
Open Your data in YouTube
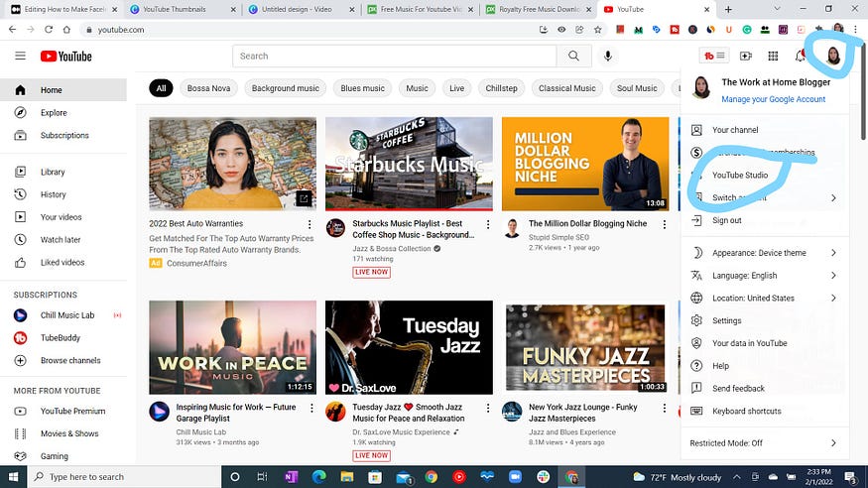[765, 343]
